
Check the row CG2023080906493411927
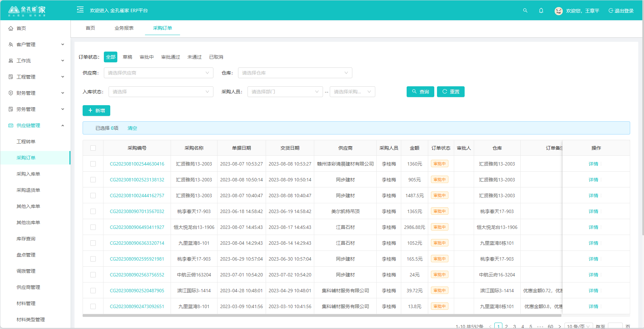[93, 227]
